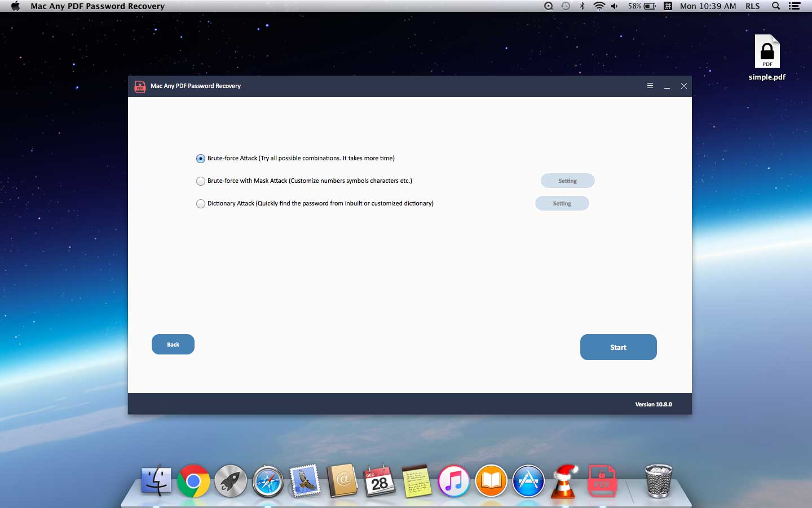Open Mac Any PDF Password Recovery menu
The height and width of the screenshot is (508, 812).
tap(98, 6)
